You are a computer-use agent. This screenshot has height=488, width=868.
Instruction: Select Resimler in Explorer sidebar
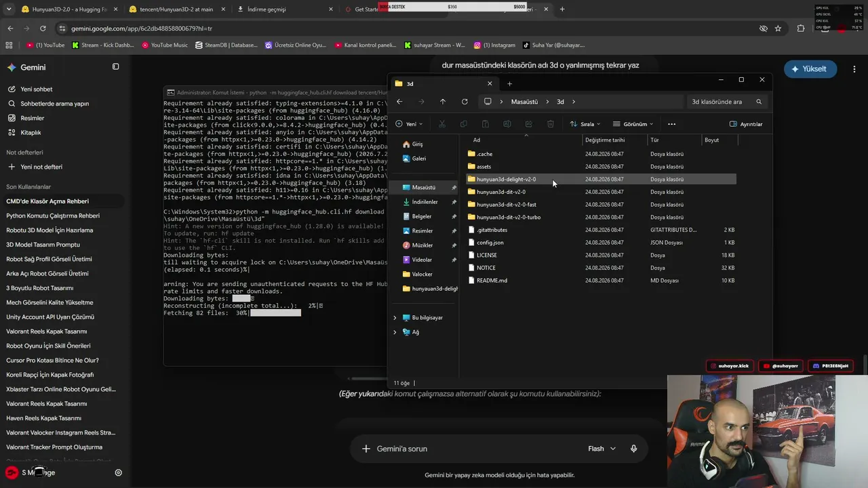[x=417, y=230]
